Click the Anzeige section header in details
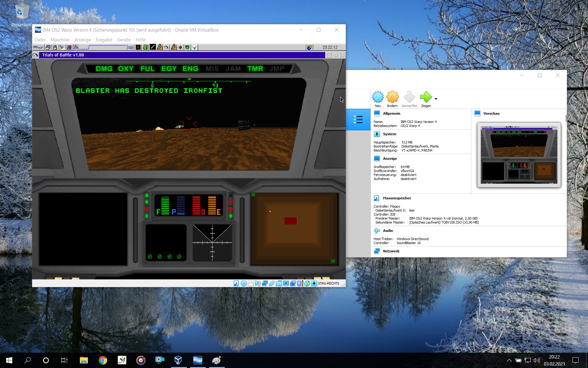This screenshot has height=368, width=588. pos(390,159)
